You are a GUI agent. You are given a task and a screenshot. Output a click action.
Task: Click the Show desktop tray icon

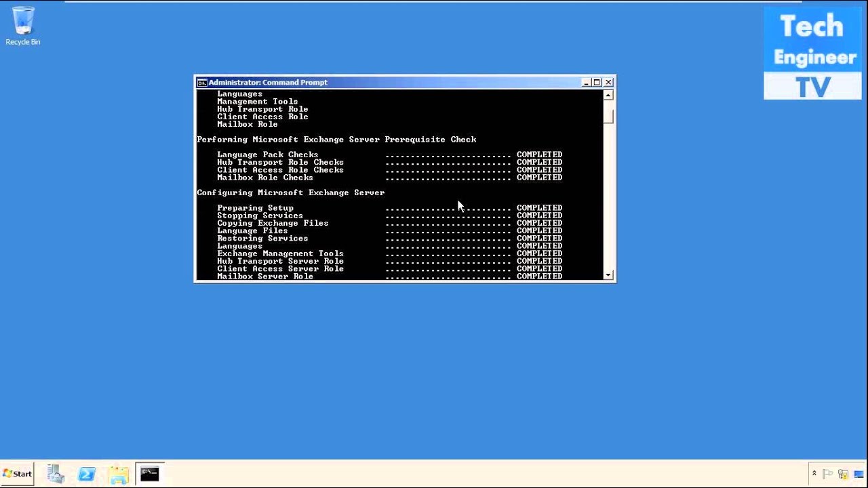click(859, 474)
